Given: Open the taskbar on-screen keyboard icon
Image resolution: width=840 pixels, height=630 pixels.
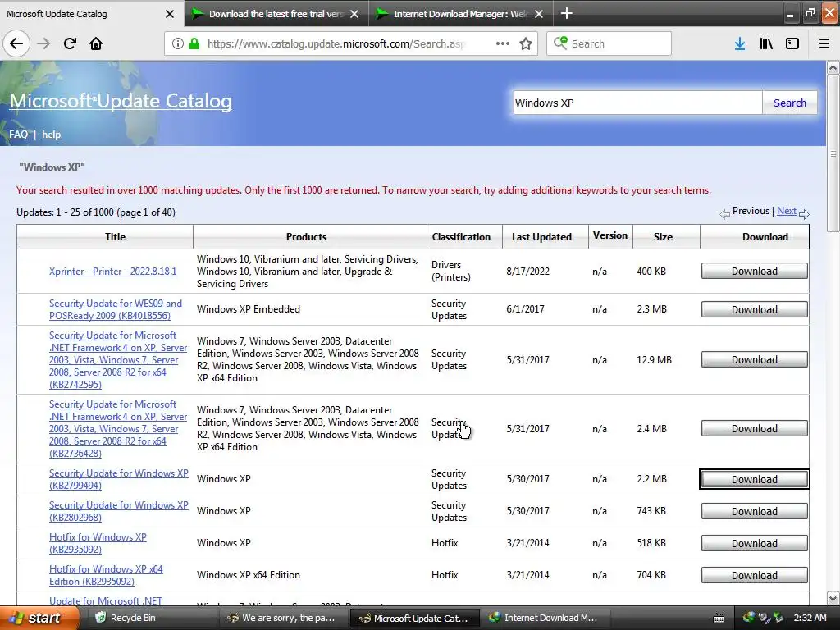Looking at the screenshot, I should click(x=719, y=619).
